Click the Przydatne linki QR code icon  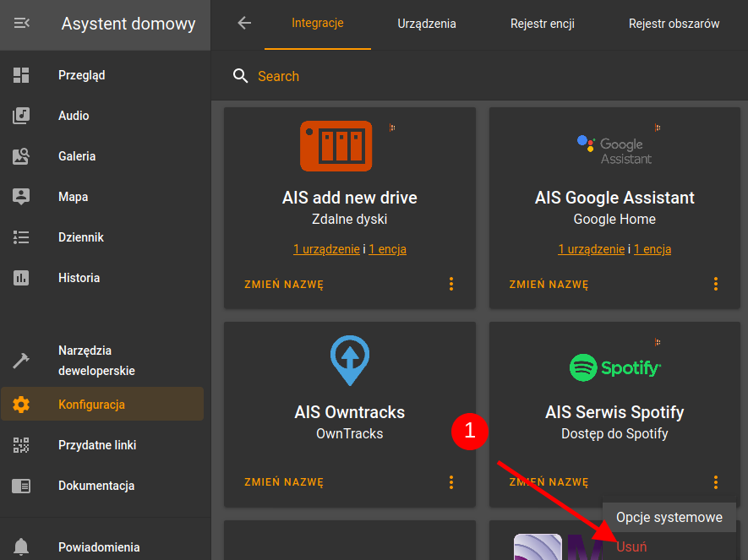[x=21, y=445]
